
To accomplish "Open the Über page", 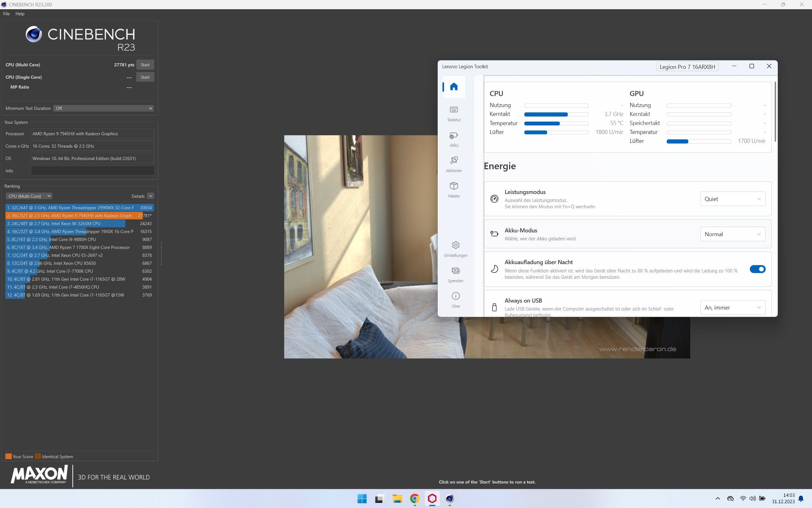I will tap(455, 300).
